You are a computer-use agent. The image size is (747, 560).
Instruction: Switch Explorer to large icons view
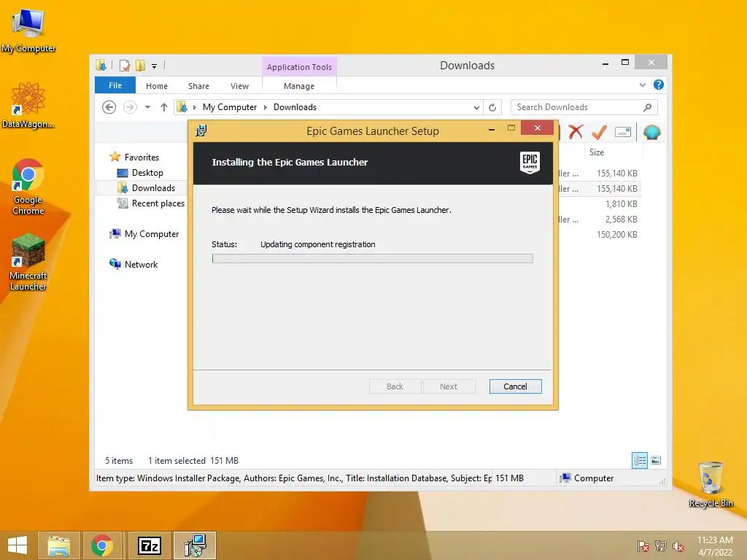656,461
